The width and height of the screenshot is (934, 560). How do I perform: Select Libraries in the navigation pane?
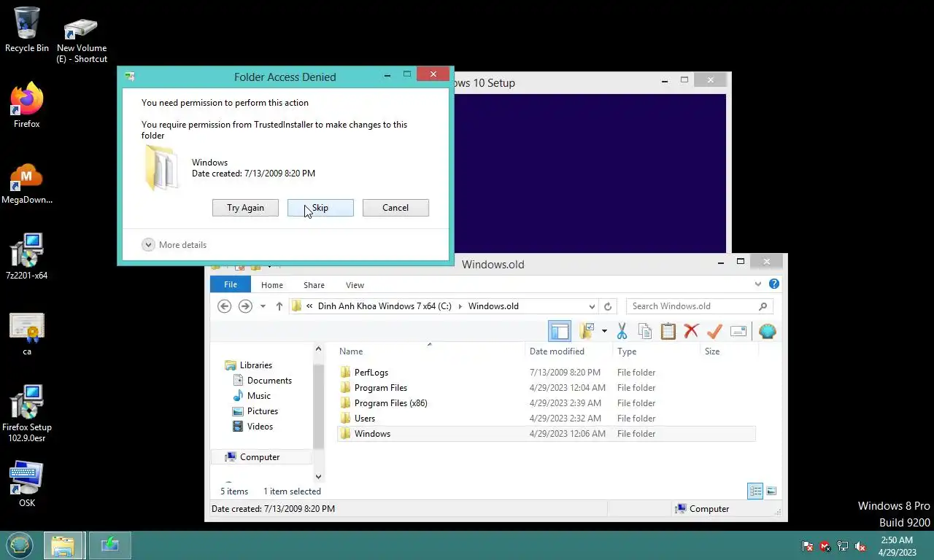pos(249,365)
